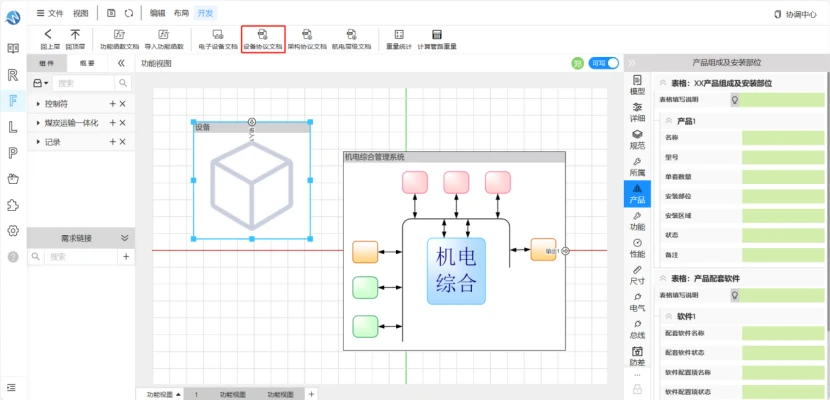Image resolution: width=830 pixels, height=400 pixels.
Task: Click the 安装部位 input field
Action: tap(783, 196)
